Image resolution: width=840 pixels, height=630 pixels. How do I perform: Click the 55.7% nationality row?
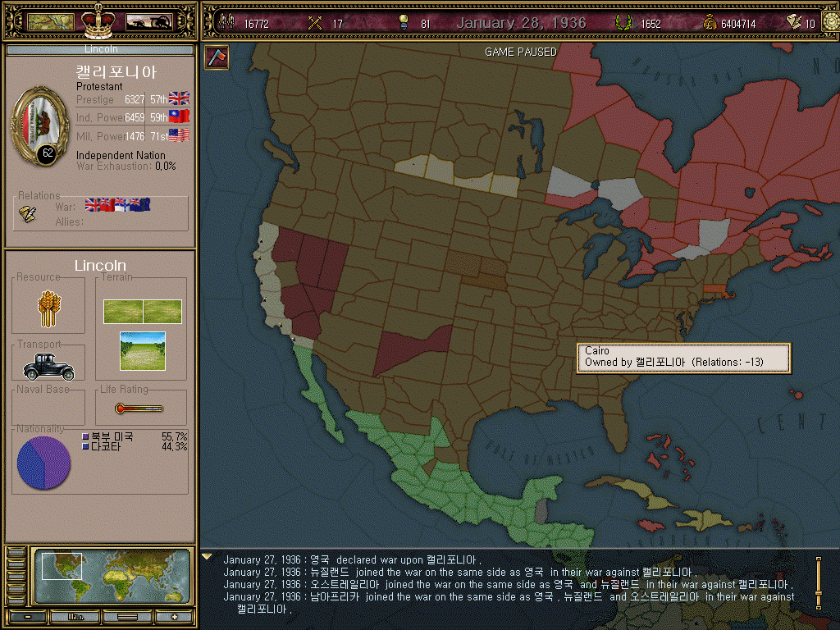point(135,436)
